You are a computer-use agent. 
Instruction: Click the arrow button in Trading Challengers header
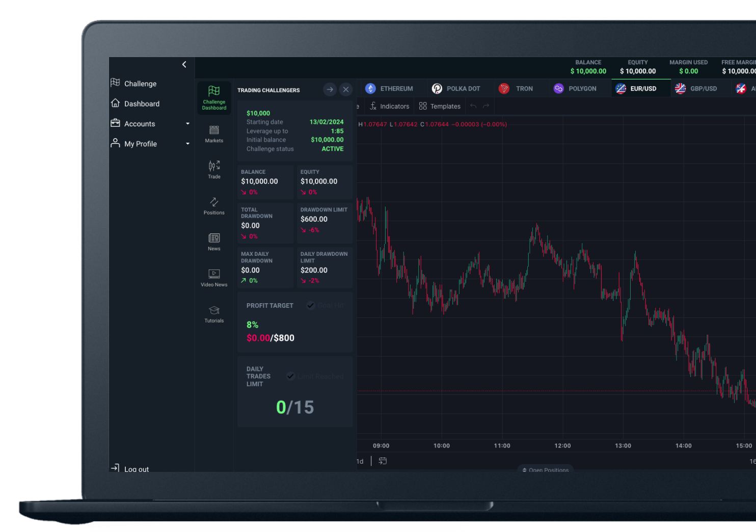click(330, 90)
